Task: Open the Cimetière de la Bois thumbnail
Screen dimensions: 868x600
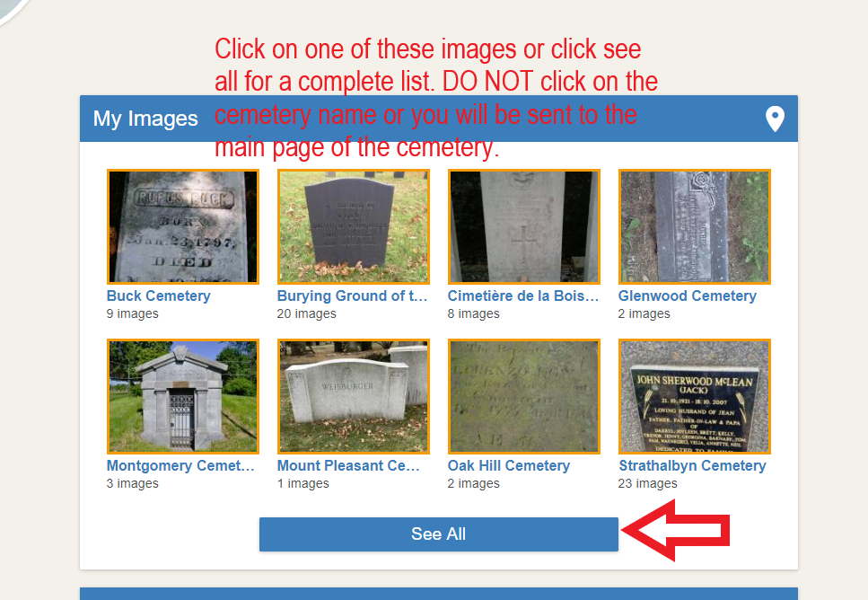Action: click(523, 226)
